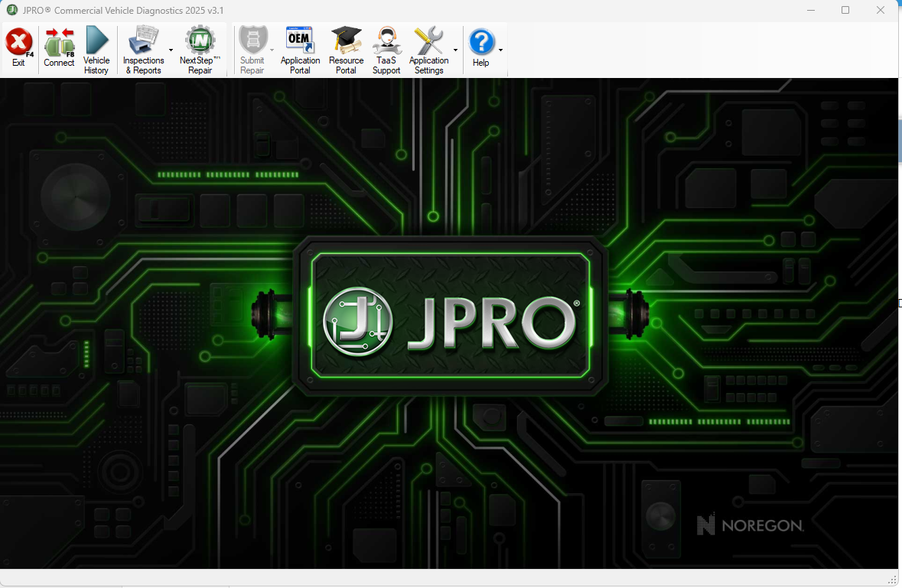The image size is (902, 588).
Task: Open the OEM Application Portal
Action: pos(299,47)
